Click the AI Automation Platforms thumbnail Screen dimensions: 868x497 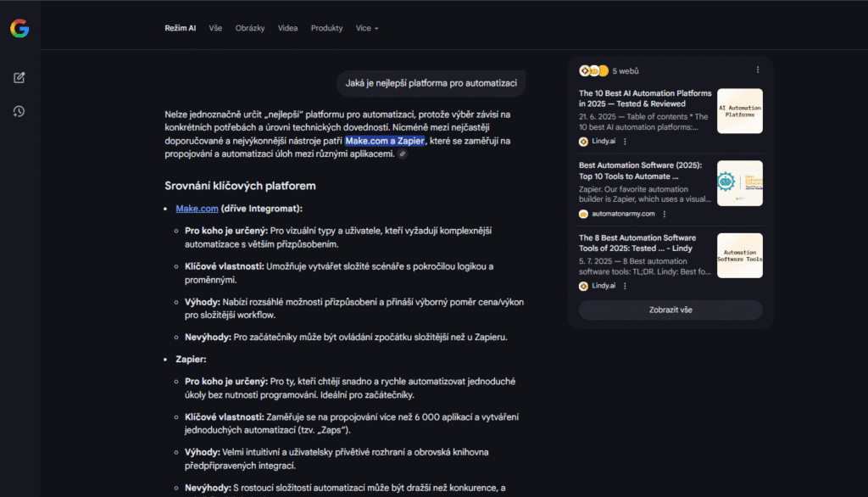click(739, 111)
